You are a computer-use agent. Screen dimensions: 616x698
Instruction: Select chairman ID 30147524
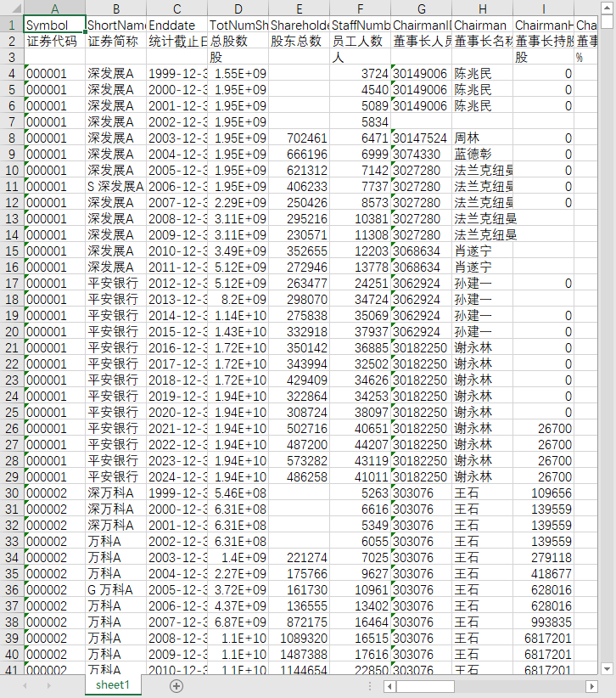click(x=421, y=138)
